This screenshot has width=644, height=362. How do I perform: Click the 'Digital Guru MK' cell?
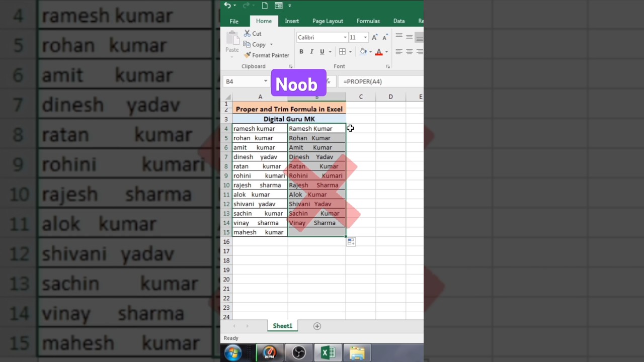[289, 119]
